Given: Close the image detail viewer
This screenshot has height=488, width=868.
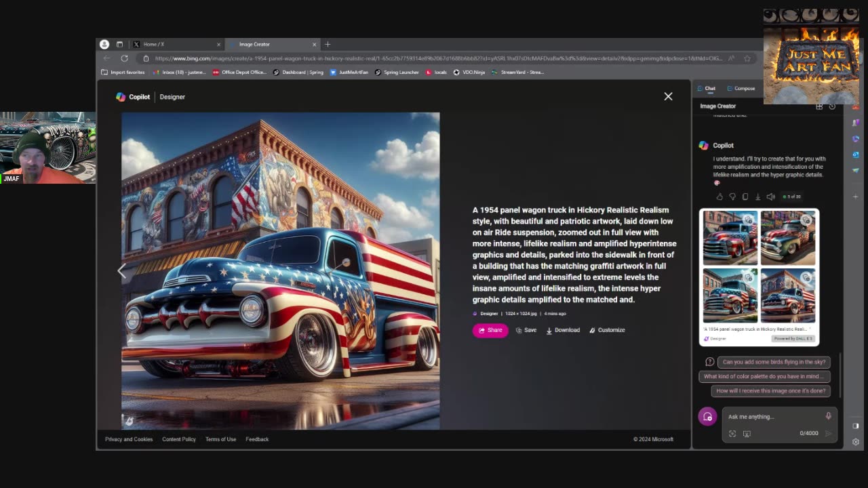Looking at the screenshot, I should pyautogui.click(x=668, y=96).
